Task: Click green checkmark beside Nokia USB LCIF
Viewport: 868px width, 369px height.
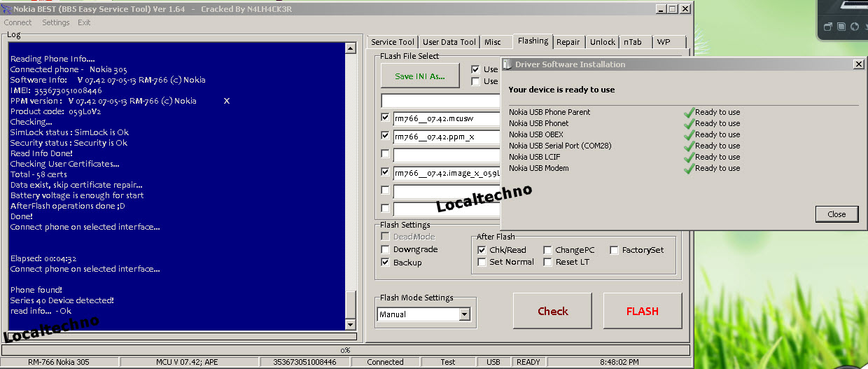Action: (x=689, y=157)
